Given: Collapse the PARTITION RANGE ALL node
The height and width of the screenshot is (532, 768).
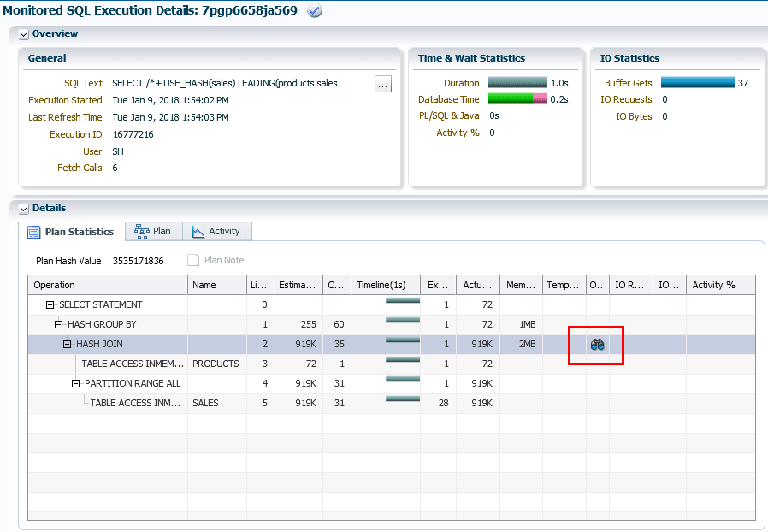Looking at the screenshot, I should (x=75, y=383).
